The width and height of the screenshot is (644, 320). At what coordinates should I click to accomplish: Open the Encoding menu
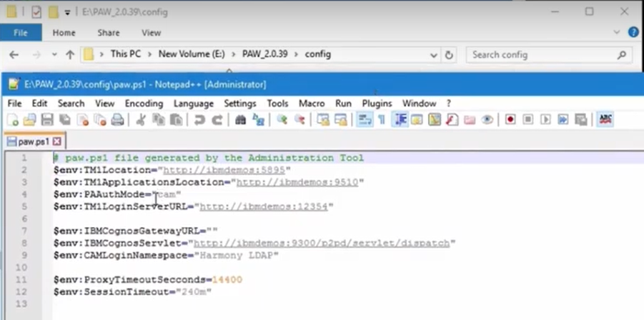click(144, 104)
